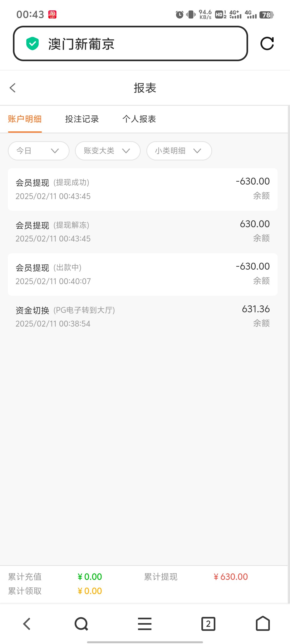
Task: View the 出款中 withdrawal entry
Action: pos(143,274)
